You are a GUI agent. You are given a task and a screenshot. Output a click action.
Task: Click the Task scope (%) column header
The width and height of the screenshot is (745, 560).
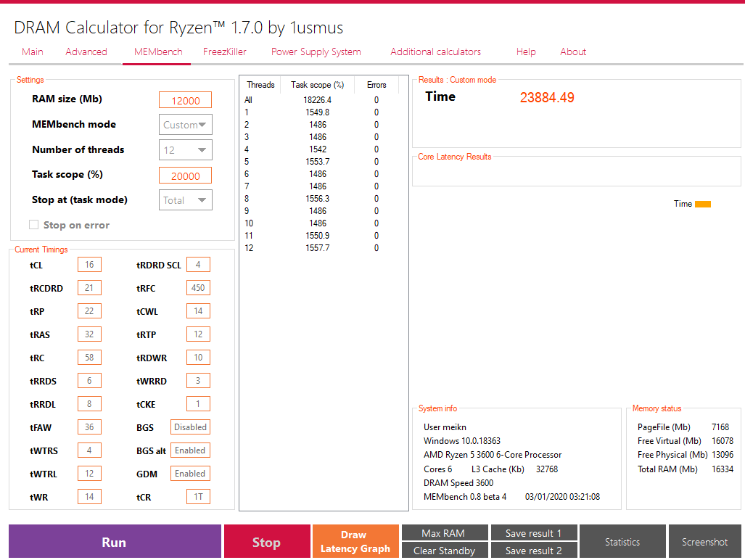[x=318, y=85]
